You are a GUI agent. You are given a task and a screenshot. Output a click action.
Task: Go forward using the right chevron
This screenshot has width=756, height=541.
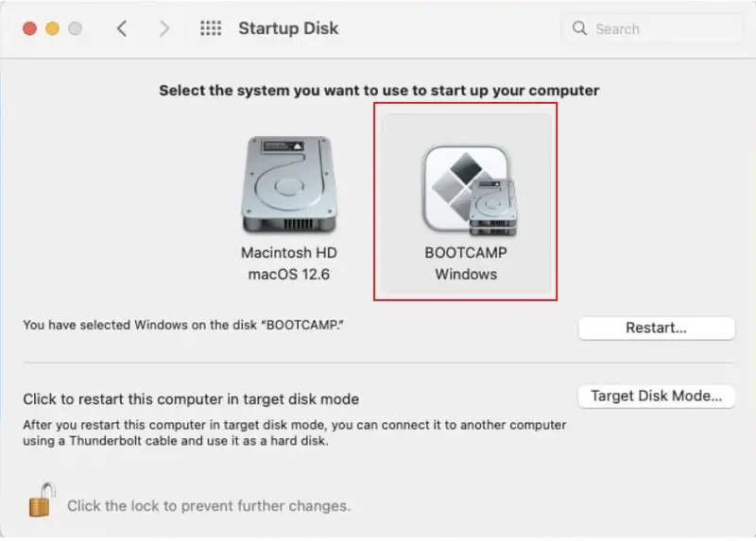click(x=164, y=28)
